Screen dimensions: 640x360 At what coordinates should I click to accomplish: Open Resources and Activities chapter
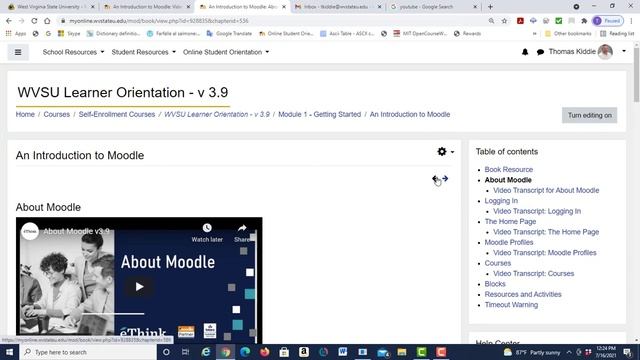[523, 294]
